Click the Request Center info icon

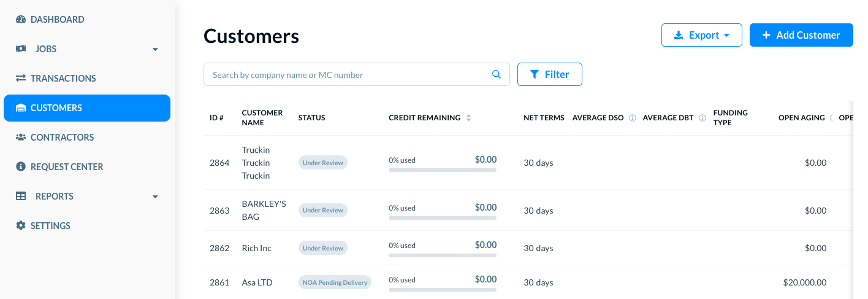pos(21,167)
